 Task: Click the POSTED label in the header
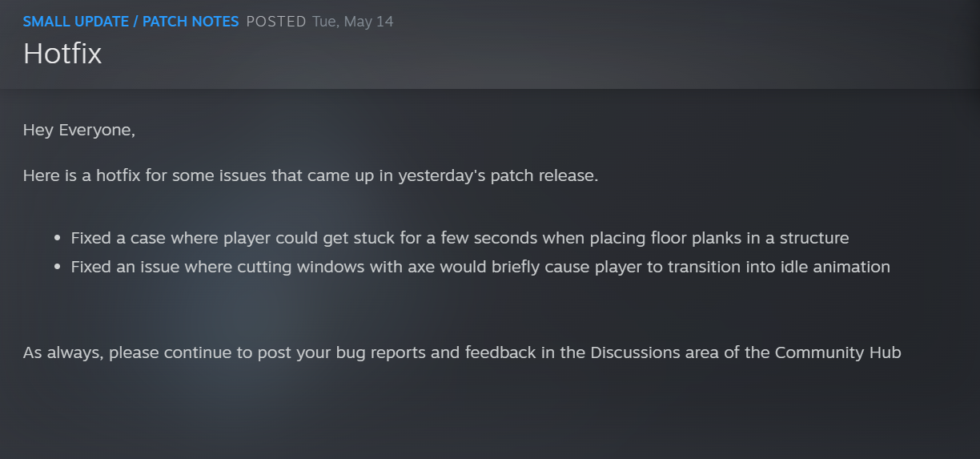pyautogui.click(x=276, y=22)
